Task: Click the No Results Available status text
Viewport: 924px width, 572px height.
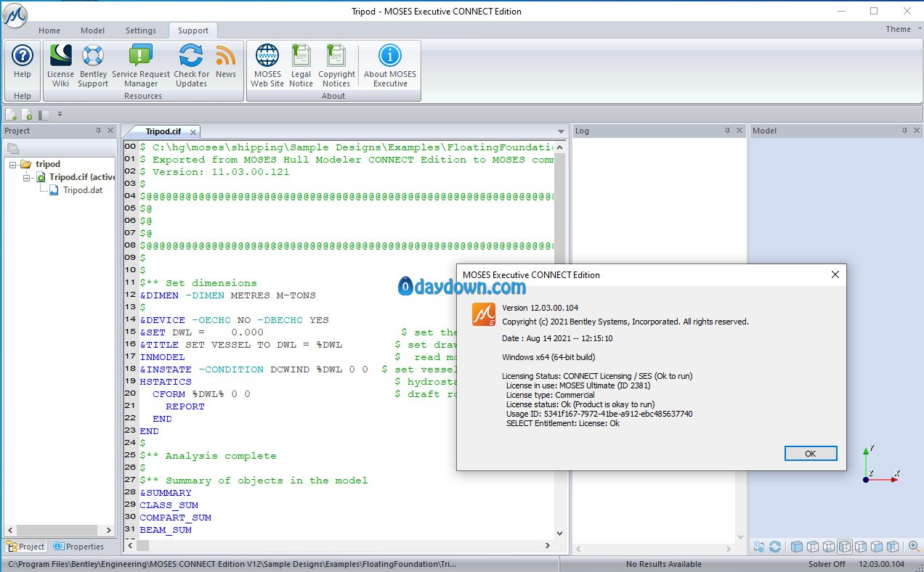Action: point(664,564)
